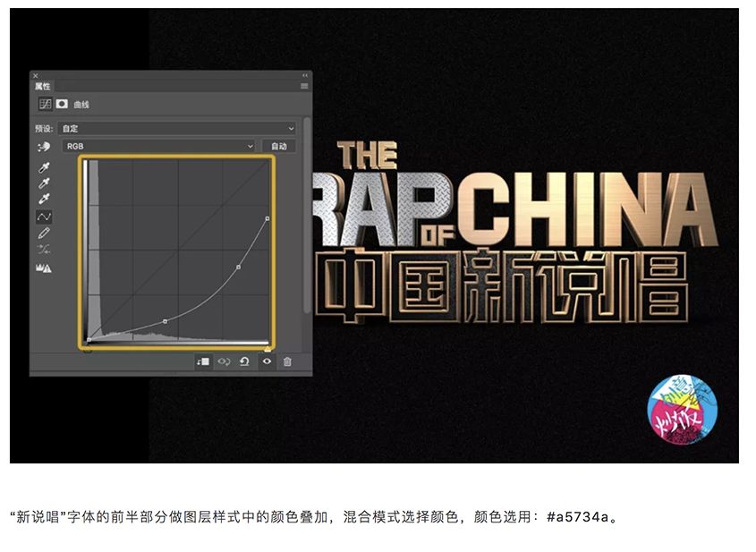
Task: Open the 预设 preset dropdown
Action: [176, 129]
